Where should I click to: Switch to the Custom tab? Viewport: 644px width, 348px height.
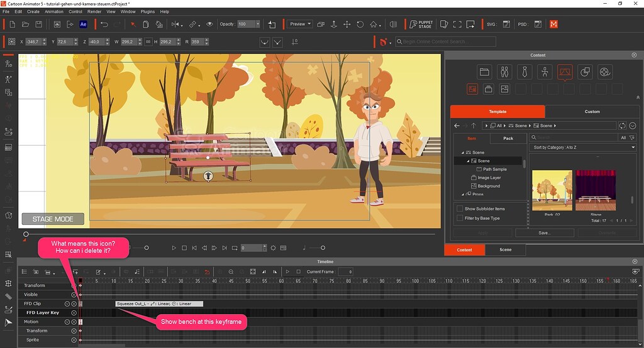pyautogui.click(x=592, y=111)
